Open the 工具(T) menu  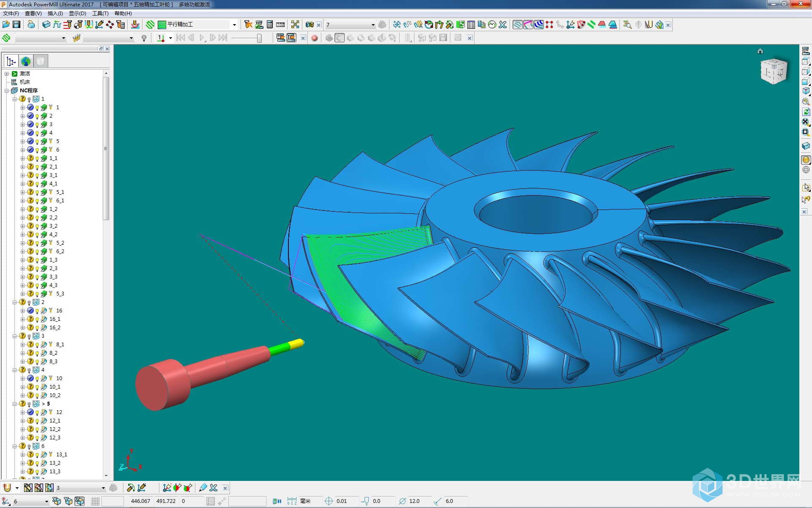point(100,14)
